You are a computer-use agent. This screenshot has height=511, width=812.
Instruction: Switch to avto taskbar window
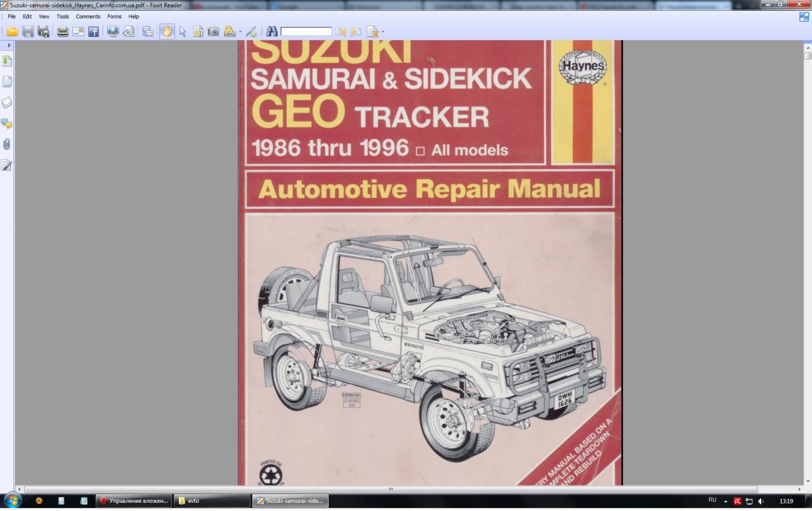[x=211, y=501]
